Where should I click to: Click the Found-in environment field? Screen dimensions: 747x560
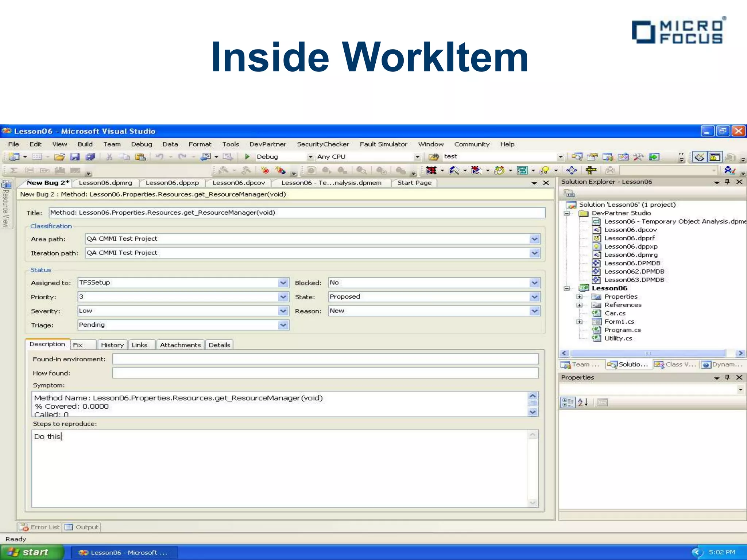click(x=325, y=359)
